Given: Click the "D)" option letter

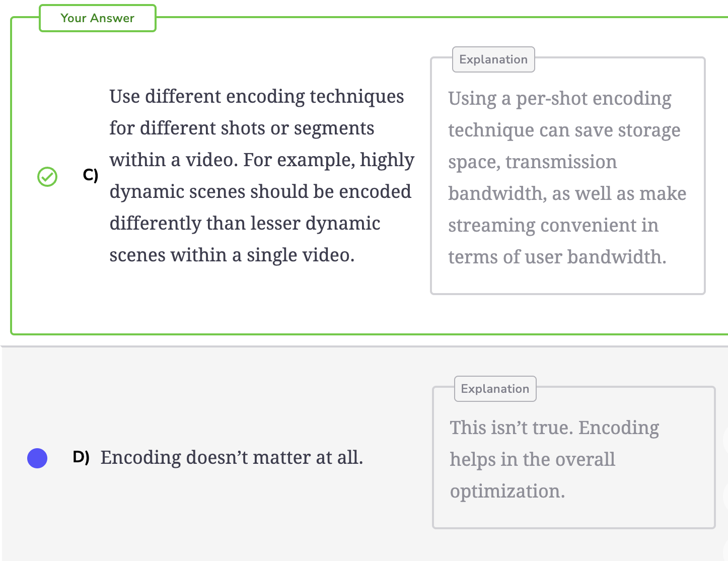Looking at the screenshot, I should 81,457.
